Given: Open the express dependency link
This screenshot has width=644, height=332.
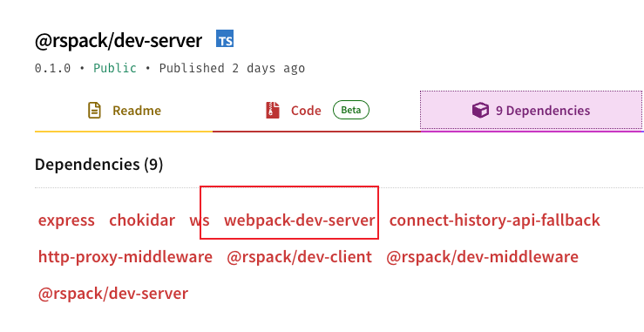Looking at the screenshot, I should (x=66, y=220).
